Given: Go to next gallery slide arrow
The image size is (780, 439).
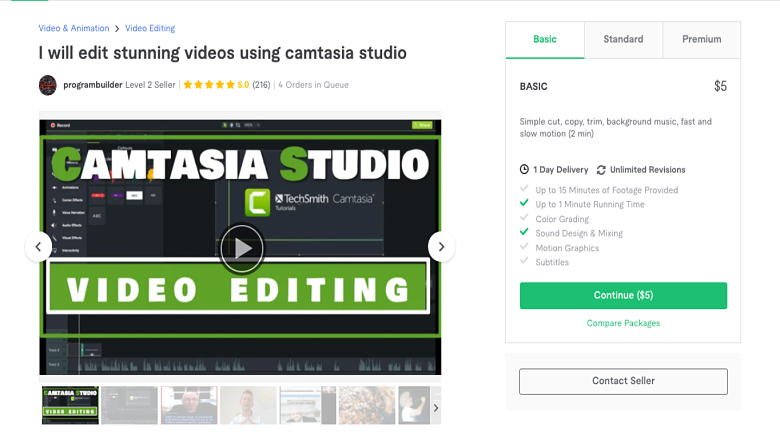Looking at the screenshot, I should click(441, 247).
